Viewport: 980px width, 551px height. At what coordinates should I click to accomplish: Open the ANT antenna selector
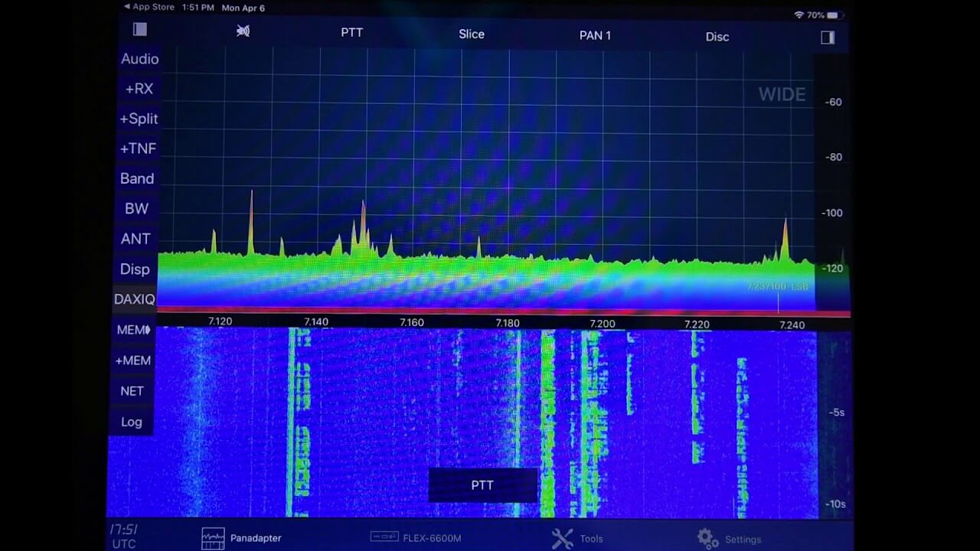coord(136,239)
